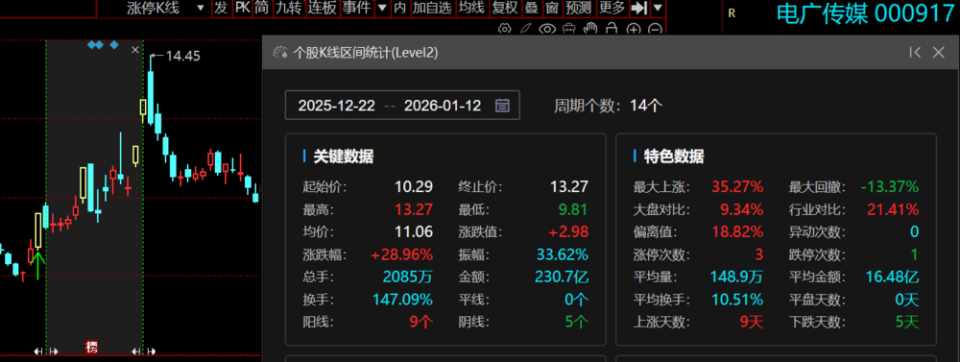Edit the start date 2025-12-22
The width and height of the screenshot is (960, 362).
tap(337, 105)
